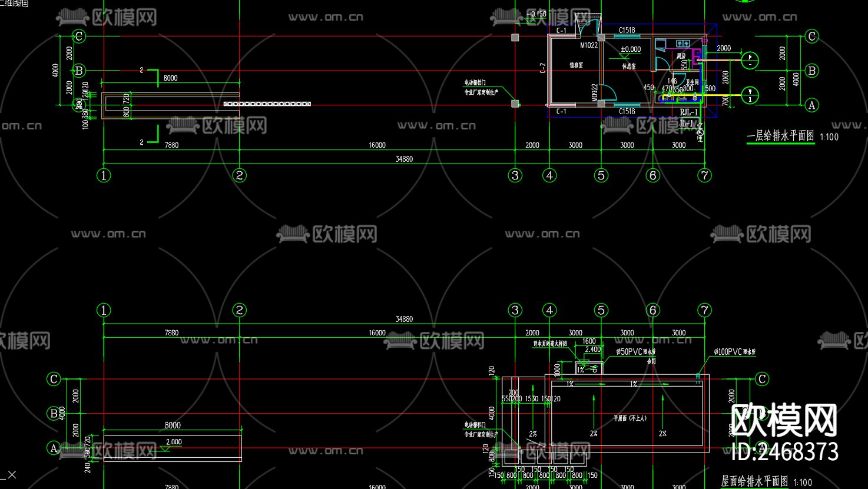The width and height of the screenshot is (868, 489).
Task: Select the 余同 note under the ø50PVC label
Action: click(x=651, y=361)
